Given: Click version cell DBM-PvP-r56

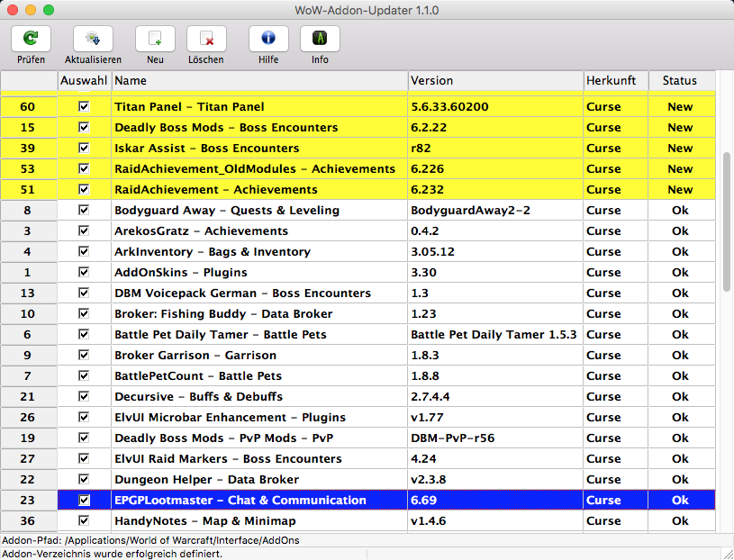Looking at the screenshot, I should 495,438.
